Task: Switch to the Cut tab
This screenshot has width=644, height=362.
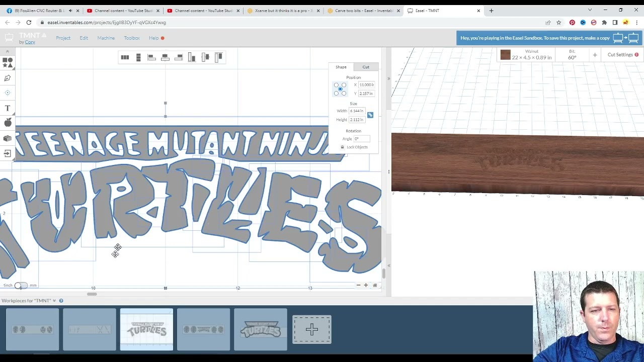Action: pyautogui.click(x=366, y=67)
